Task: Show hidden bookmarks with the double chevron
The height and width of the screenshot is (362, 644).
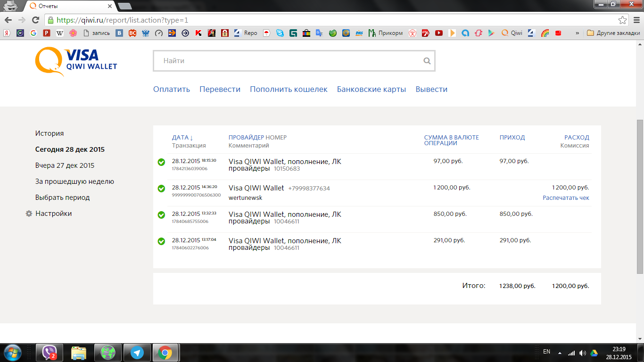Action: [x=577, y=33]
